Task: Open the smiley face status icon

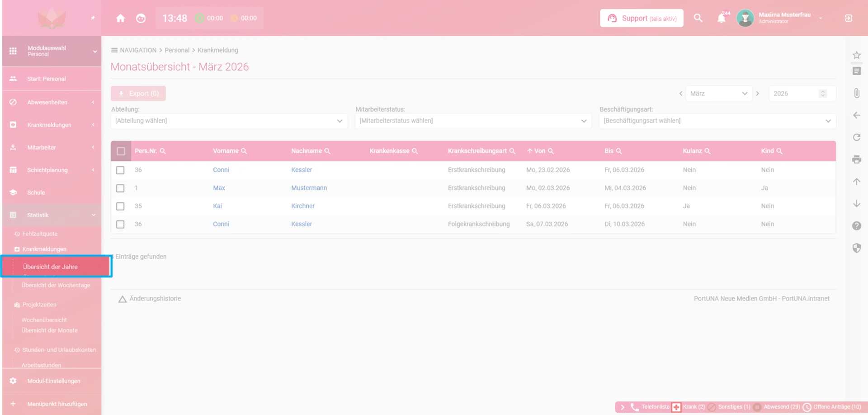Action: 141,18
